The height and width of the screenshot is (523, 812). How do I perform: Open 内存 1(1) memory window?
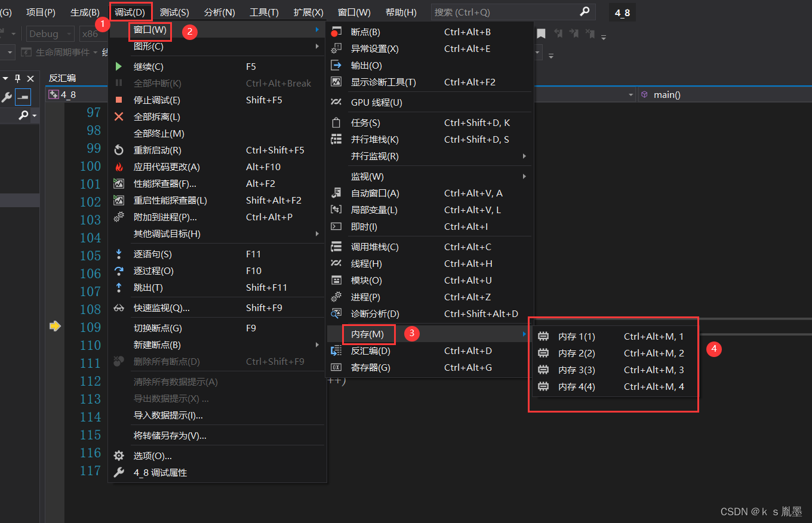tap(613, 337)
